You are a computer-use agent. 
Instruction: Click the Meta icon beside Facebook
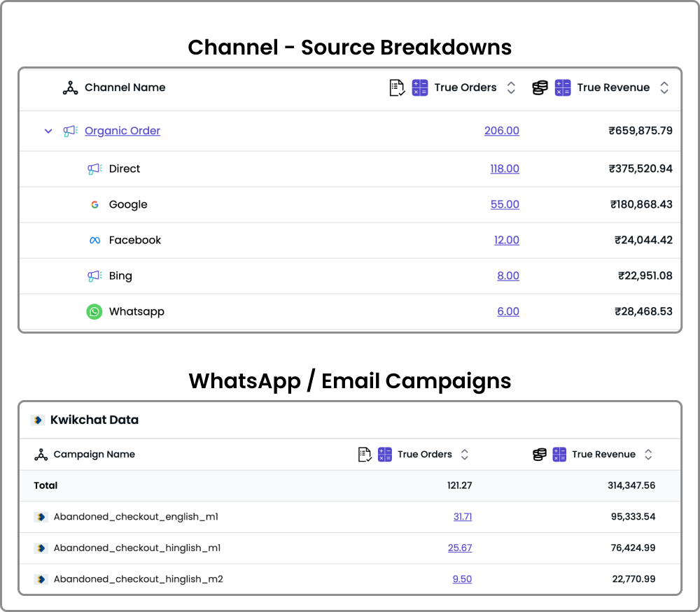pyautogui.click(x=94, y=241)
